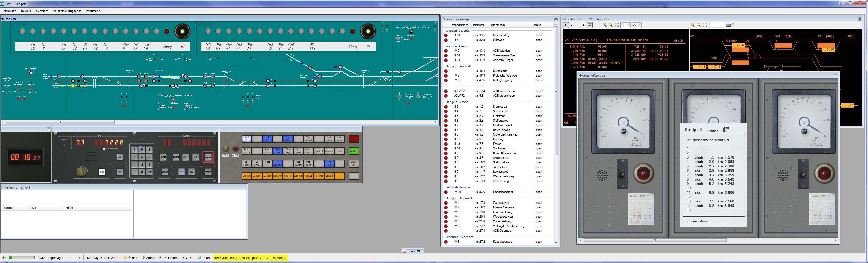Fit the VKL text pane to window
Image resolution: width=868 pixels, height=263 pixels.
pyautogui.click(x=617, y=25)
